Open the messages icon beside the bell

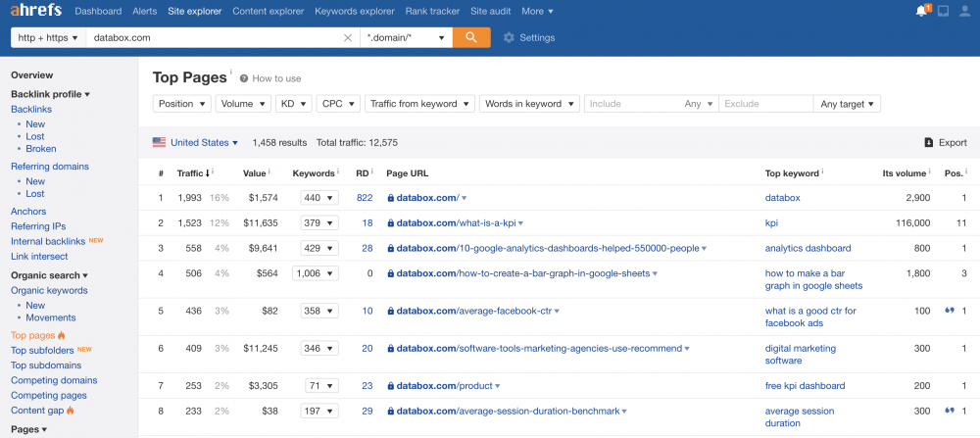[943, 12]
